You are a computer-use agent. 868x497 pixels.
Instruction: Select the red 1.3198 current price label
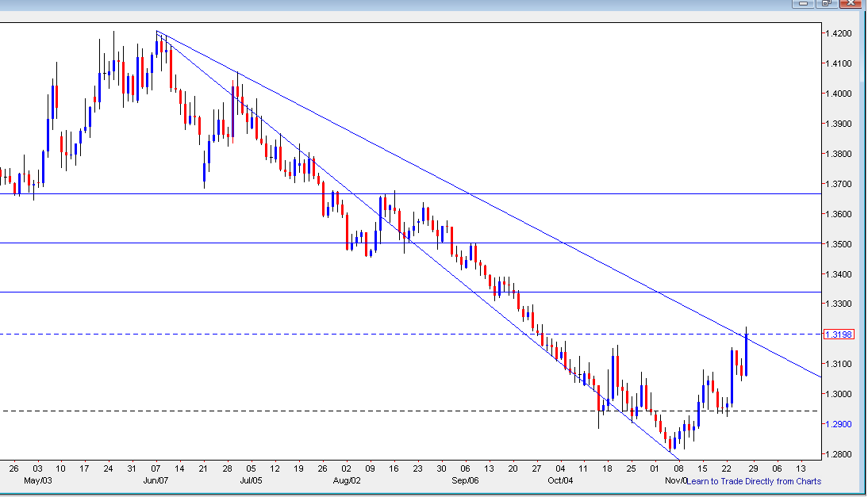click(x=839, y=335)
